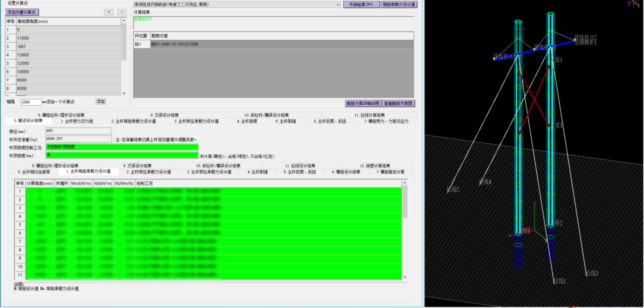Click the 段1 row header in reinforcement table

tap(142, 44)
